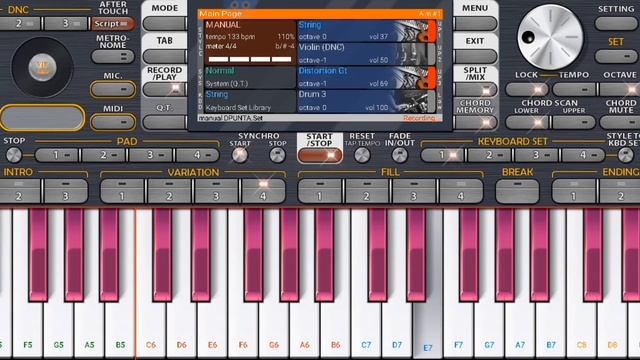Open the Keyboard Set Library entry
The height and width of the screenshot is (360, 640).
click(x=250, y=101)
